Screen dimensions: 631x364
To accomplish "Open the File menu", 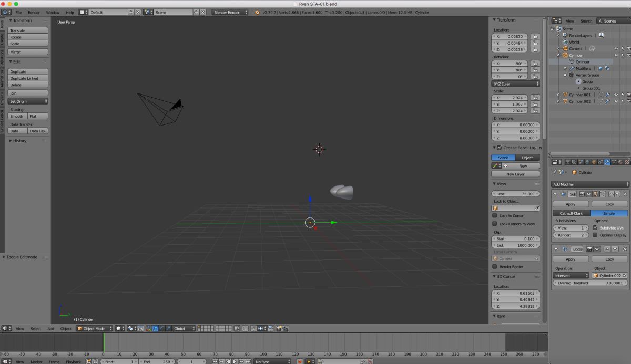I will pyautogui.click(x=18, y=12).
